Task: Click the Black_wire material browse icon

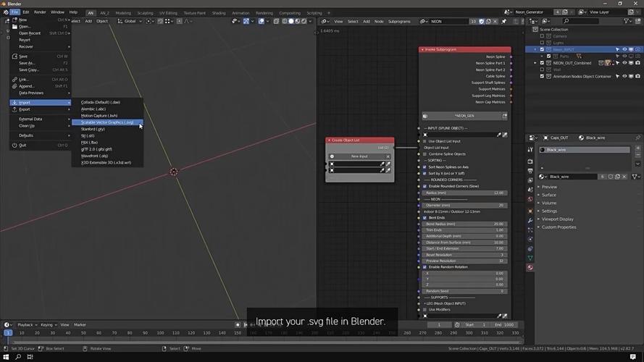Action: point(543,177)
